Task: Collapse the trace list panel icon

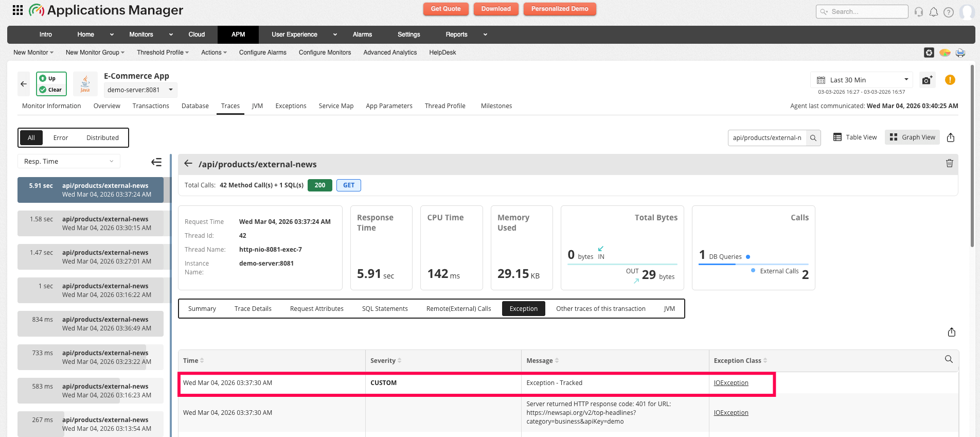Action: pyautogui.click(x=156, y=162)
